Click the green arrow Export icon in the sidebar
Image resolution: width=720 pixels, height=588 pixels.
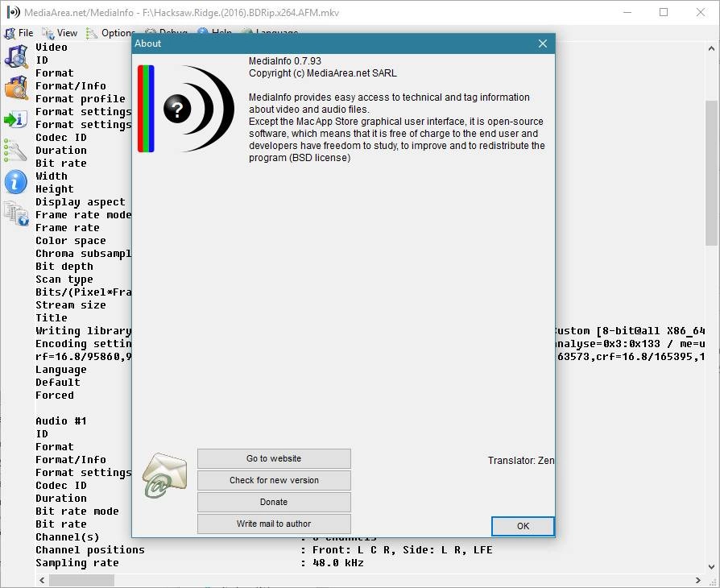point(15,119)
